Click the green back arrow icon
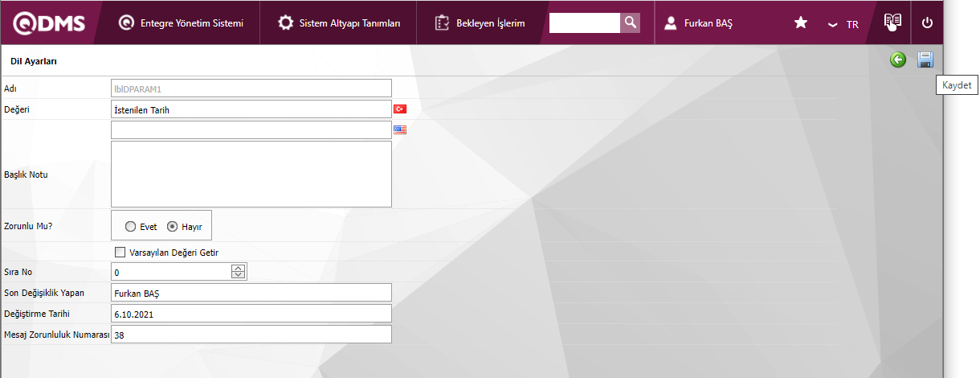Image resolution: width=980 pixels, height=378 pixels. 898,60
